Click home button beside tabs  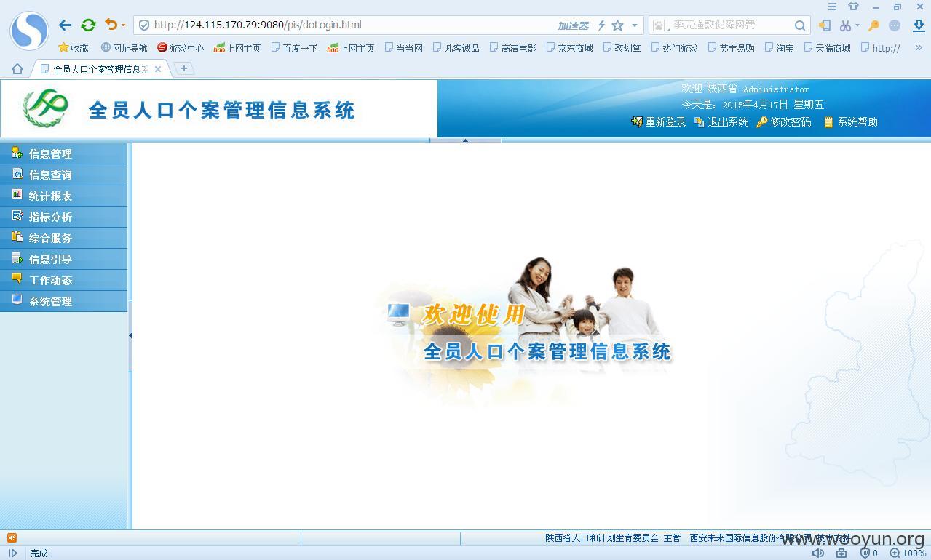[17, 69]
